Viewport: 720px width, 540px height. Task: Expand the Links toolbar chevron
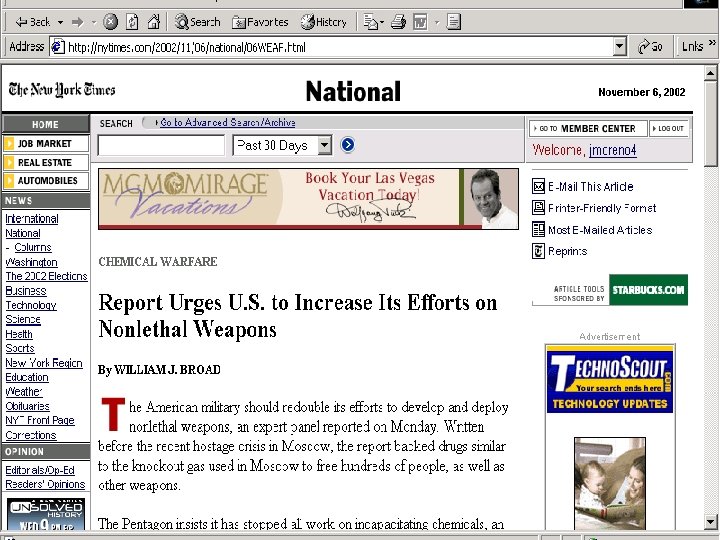712,43
